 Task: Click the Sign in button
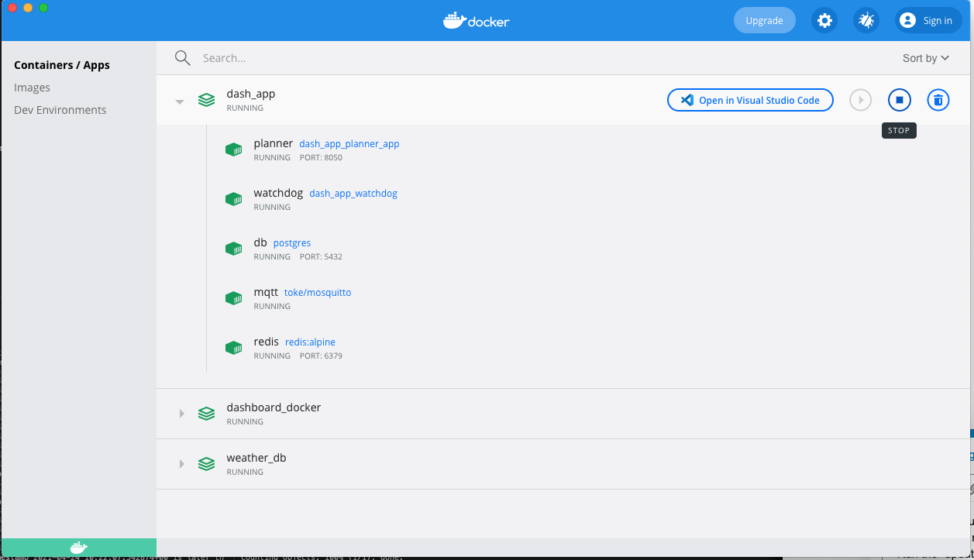tap(928, 21)
